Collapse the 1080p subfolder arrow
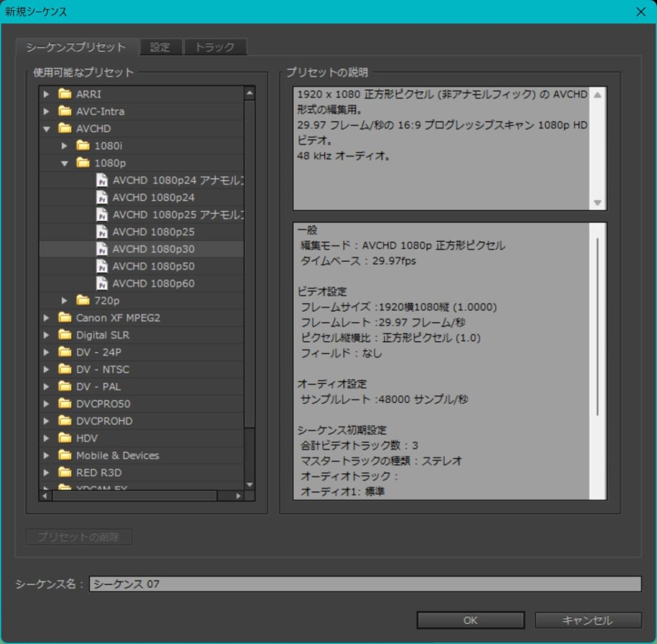657x644 pixels. tap(64, 163)
